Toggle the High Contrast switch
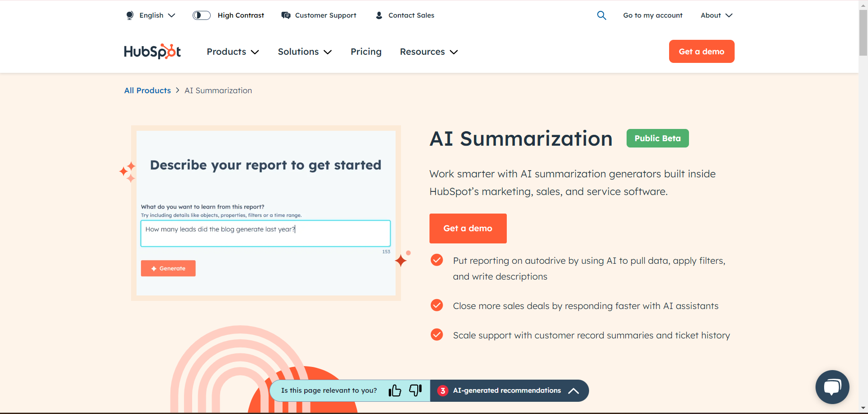The width and height of the screenshot is (868, 414). (202, 15)
